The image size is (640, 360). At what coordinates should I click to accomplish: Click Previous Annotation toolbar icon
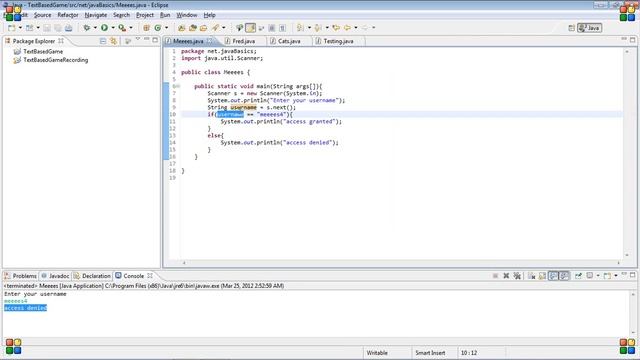click(318, 28)
